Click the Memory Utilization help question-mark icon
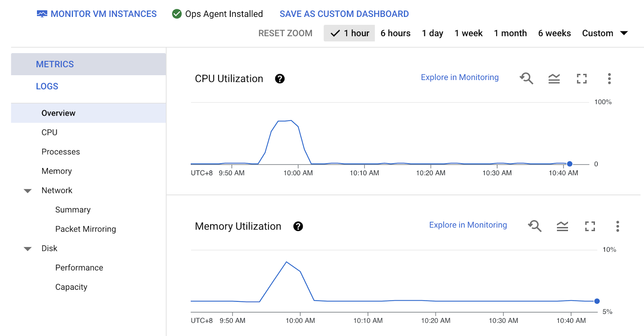Viewport: 644px width, 336px height. click(298, 227)
